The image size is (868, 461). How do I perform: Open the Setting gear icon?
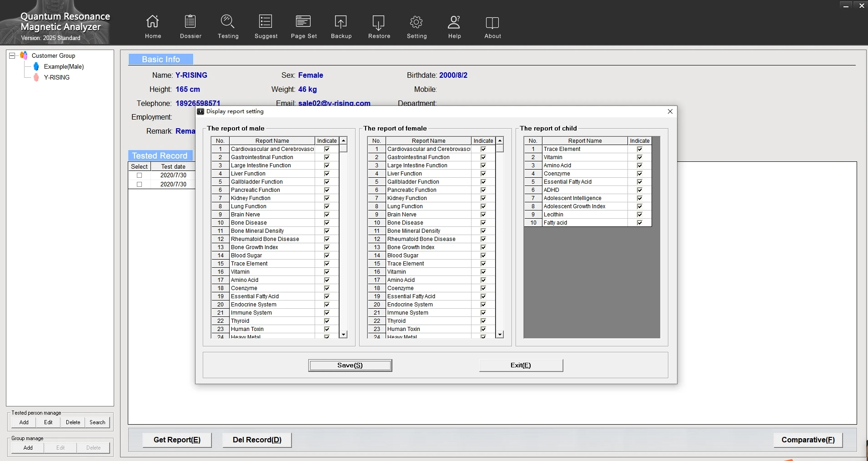tap(416, 22)
